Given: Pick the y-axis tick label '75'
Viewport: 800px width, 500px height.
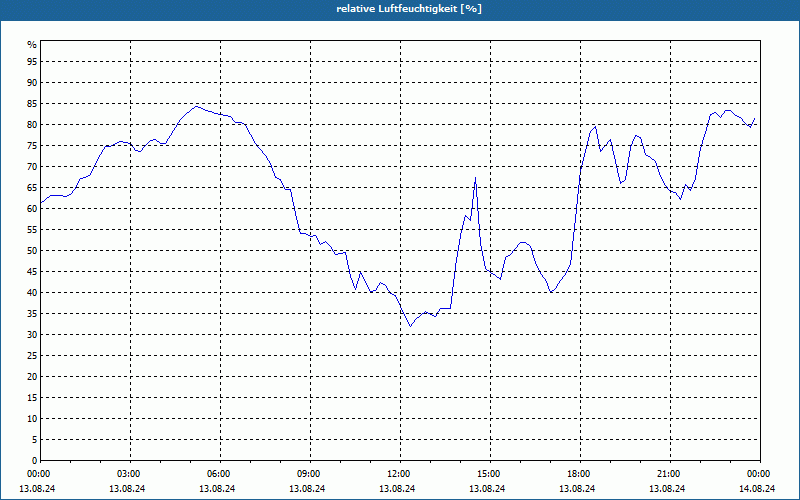Looking at the screenshot, I should [32, 145].
